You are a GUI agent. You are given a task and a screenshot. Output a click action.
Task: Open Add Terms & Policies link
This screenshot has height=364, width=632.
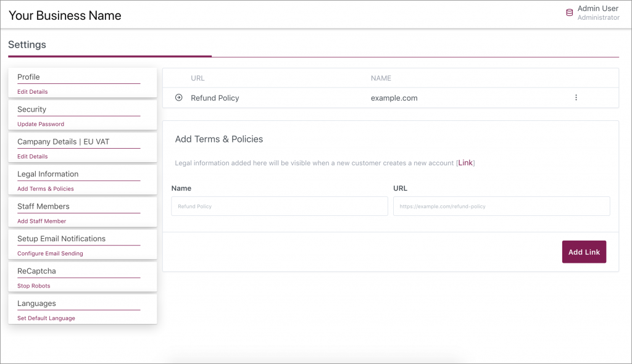point(46,189)
